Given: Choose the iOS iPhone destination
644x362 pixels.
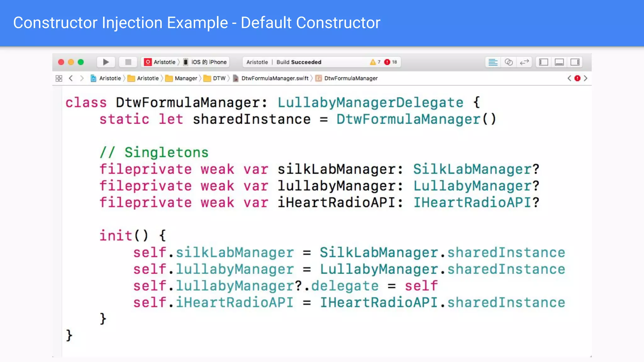Looking at the screenshot, I should coord(208,62).
